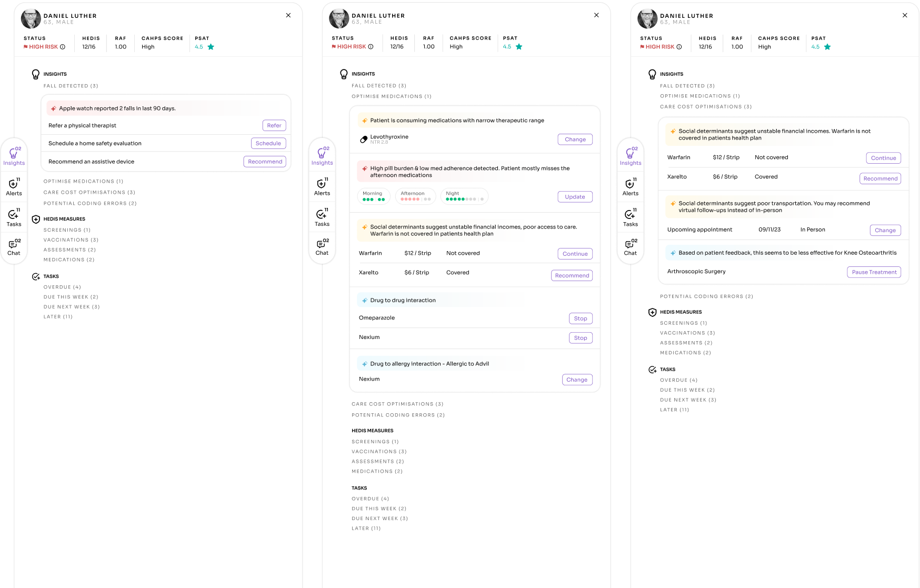Screen dimensions: 920x588
Task: Expand Overdue (4) tasks in left panel
Action: click(x=62, y=287)
